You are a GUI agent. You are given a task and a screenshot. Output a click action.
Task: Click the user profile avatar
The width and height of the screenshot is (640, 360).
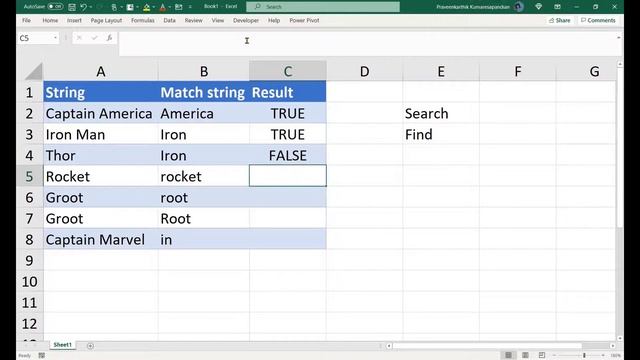coord(519,7)
